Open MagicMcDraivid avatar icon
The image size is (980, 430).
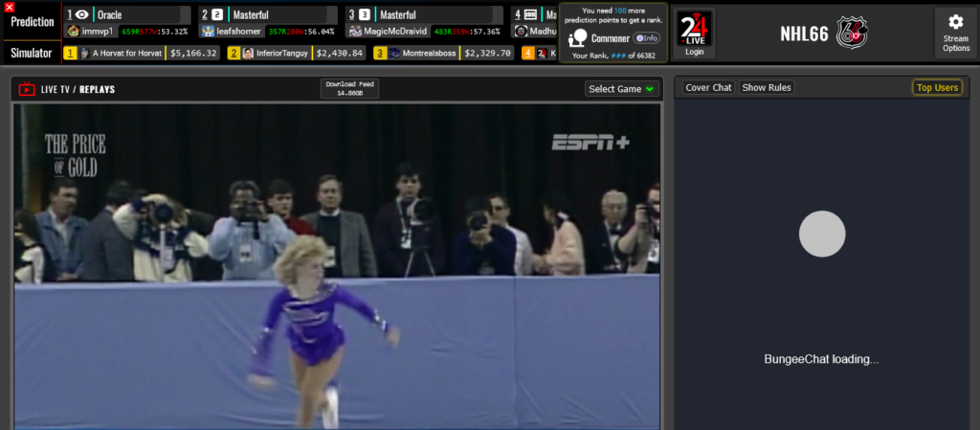355,32
